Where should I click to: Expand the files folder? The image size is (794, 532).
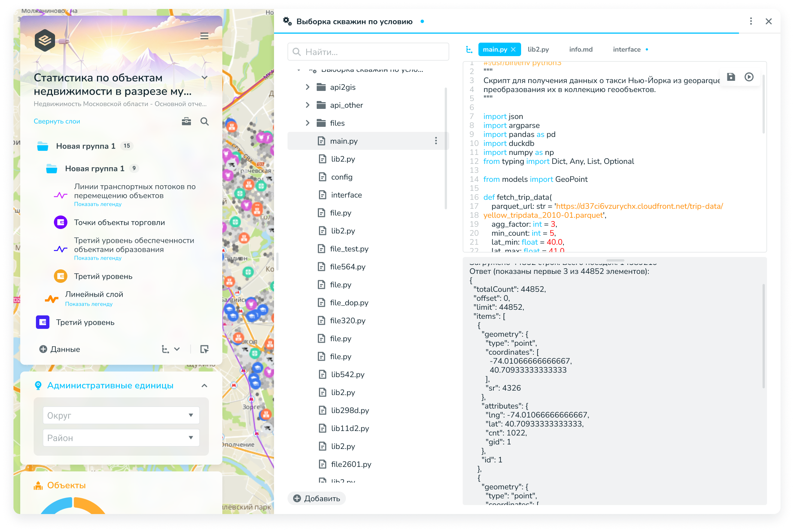308,123
